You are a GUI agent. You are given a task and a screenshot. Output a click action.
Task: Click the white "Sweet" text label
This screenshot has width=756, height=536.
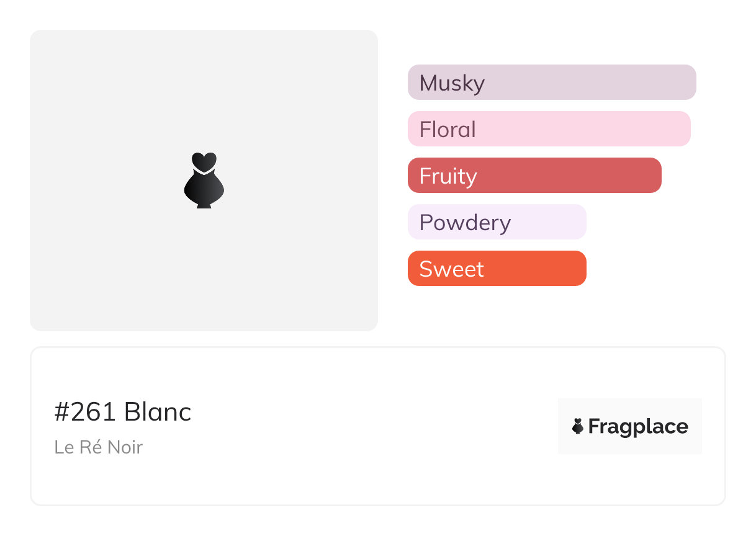pyautogui.click(x=451, y=269)
